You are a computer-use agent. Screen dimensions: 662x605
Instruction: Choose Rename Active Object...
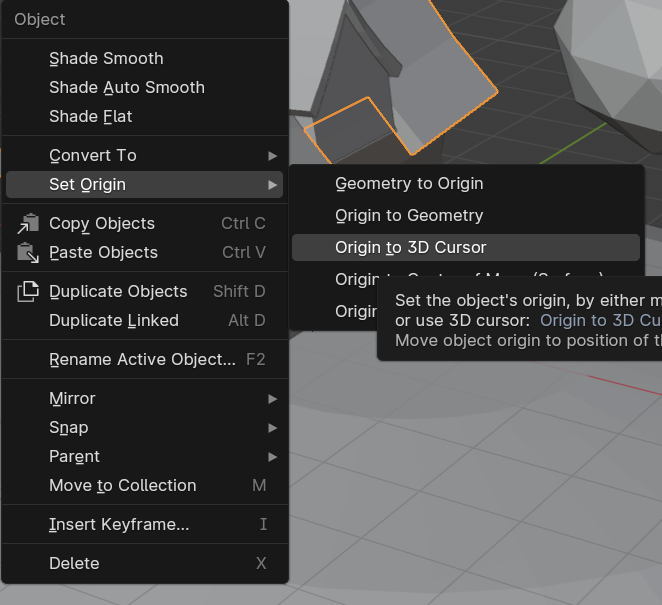(144, 359)
